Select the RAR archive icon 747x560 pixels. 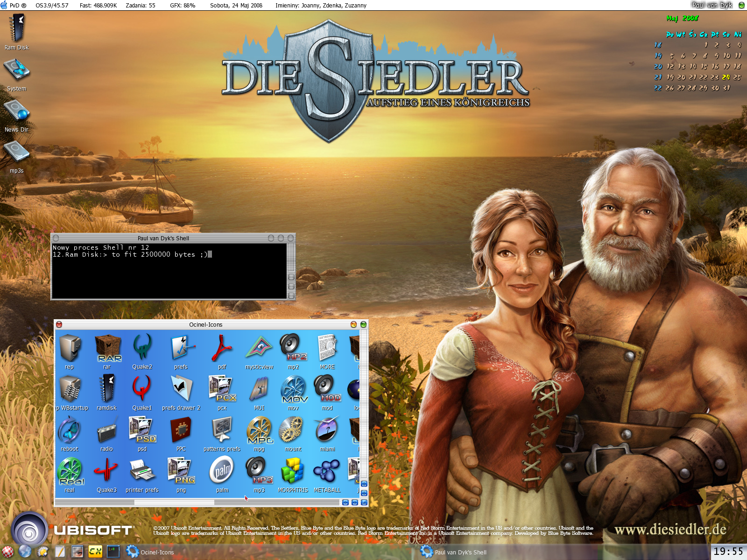[107, 351]
